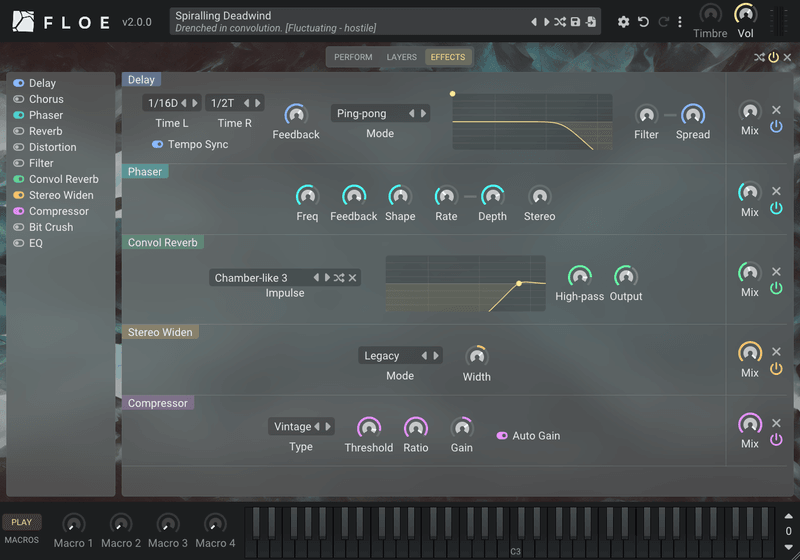Click the C3 key on keyboard
Screen dimensions: 800x560
[x=516, y=546]
